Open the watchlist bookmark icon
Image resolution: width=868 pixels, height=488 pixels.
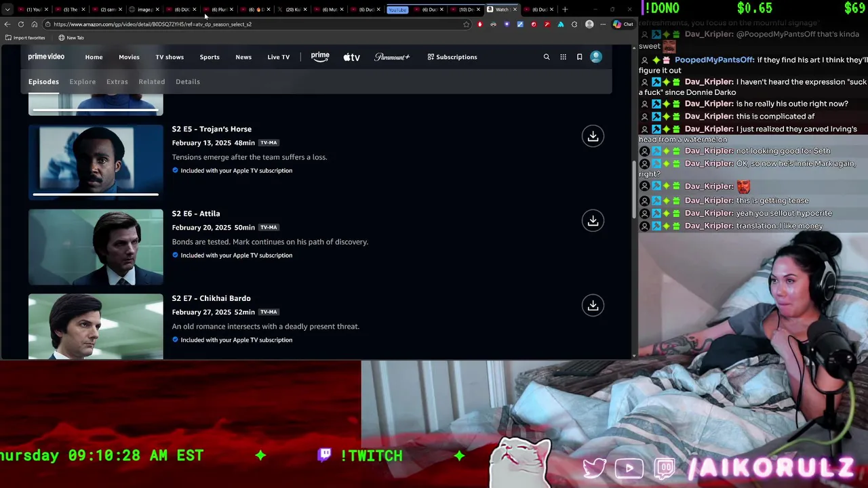coord(579,57)
